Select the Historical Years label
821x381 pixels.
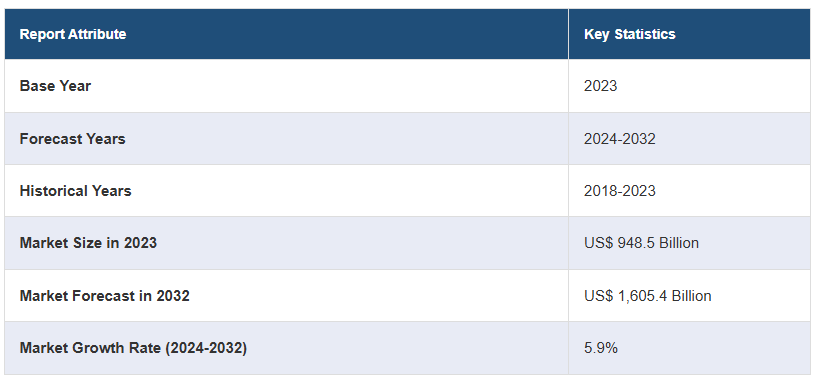(x=75, y=190)
